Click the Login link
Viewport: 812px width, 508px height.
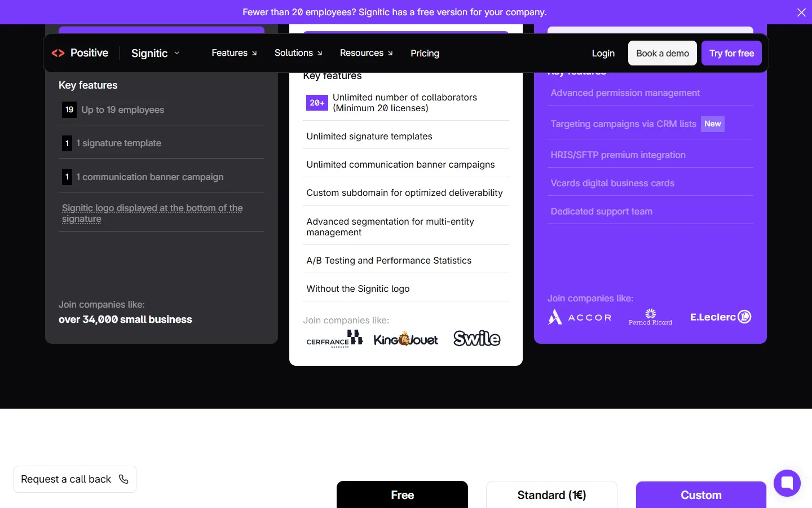603,53
